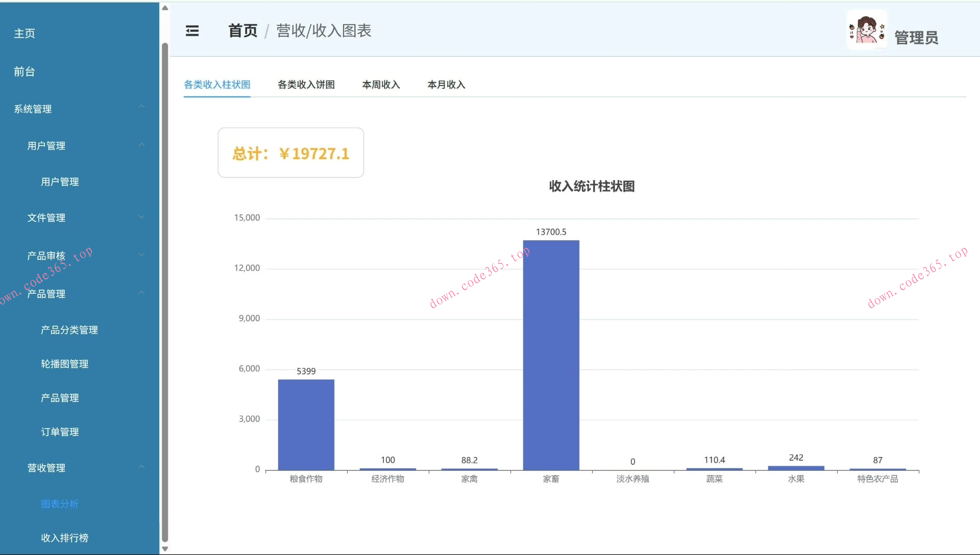Viewport: 980px width, 555px height.
Task: Switch to the 各类收入饼图 tab
Action: [306, 85]
